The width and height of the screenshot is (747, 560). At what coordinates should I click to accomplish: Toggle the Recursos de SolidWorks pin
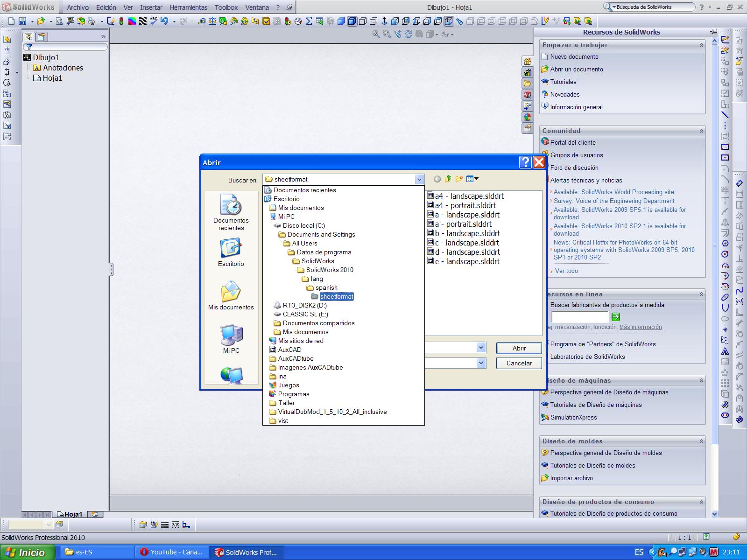[713, 32]
